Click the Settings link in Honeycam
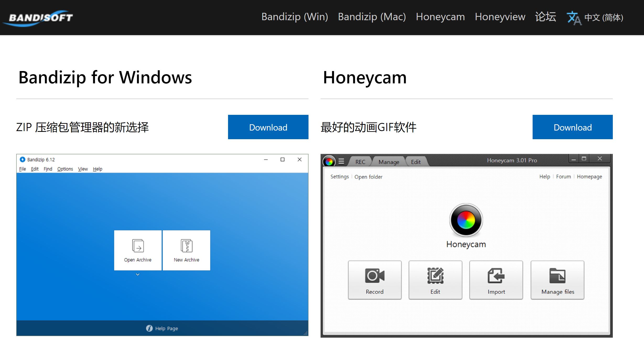The width and height of the screenshot is (644, 356). [339, 177]
